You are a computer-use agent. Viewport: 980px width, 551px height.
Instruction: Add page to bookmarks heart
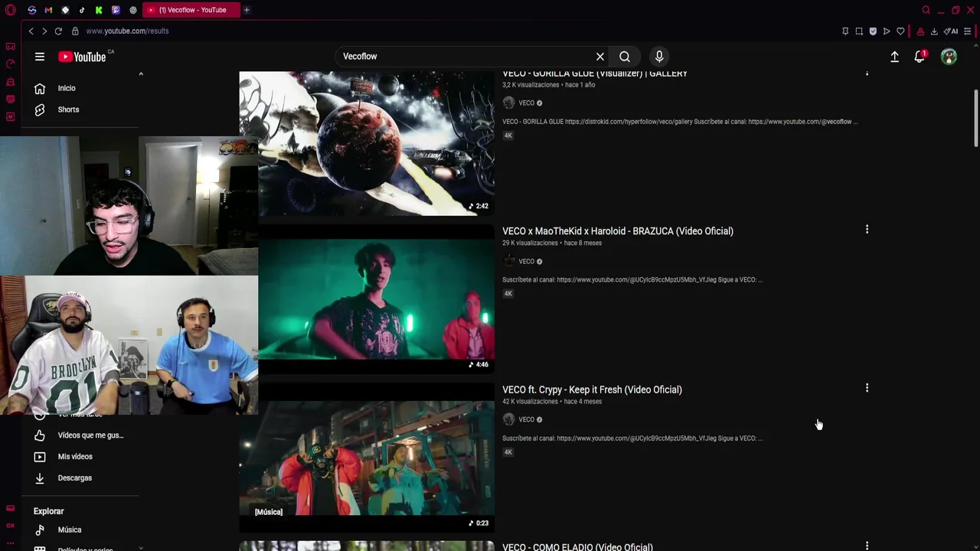click(900, 31)
